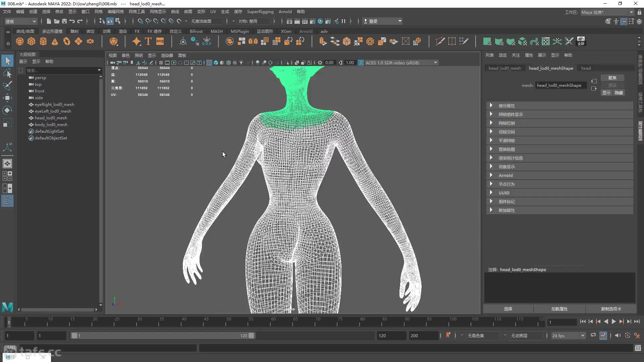This screenshot has height=362, width=644.
Task: Click the 加载属性 button
Action: (559, 309)
